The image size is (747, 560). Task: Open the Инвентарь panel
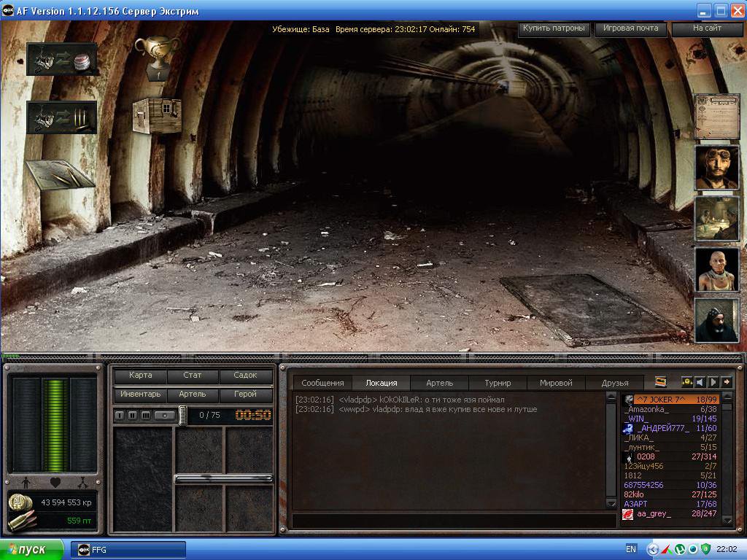140,394
